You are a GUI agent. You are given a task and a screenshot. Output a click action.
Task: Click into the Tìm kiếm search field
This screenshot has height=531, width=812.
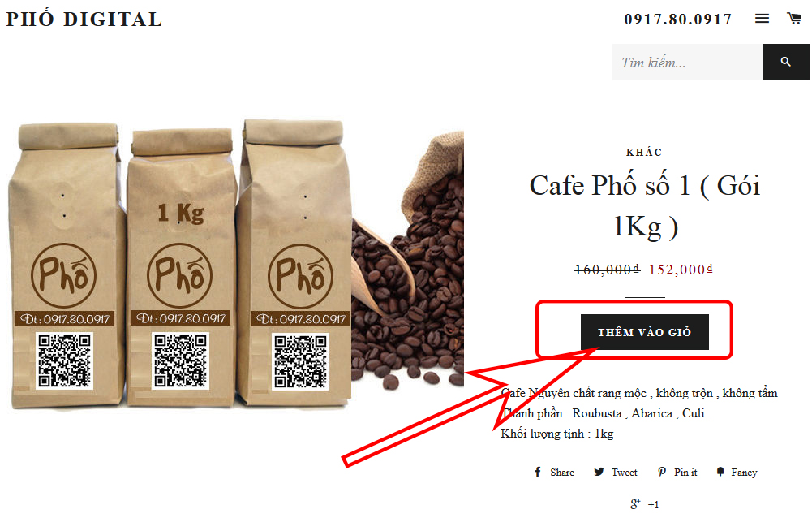[x=688, y=63]
